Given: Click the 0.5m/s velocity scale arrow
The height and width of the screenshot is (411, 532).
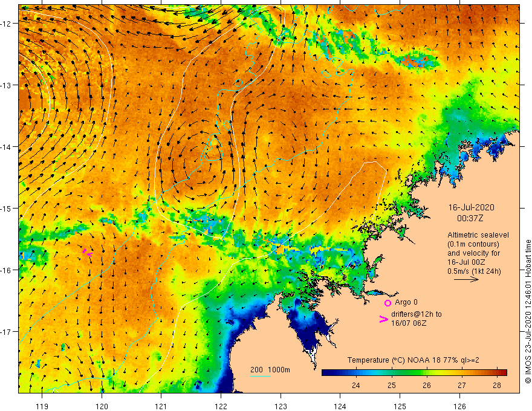Looking at the screenshot, I should (x=466, y=279).
